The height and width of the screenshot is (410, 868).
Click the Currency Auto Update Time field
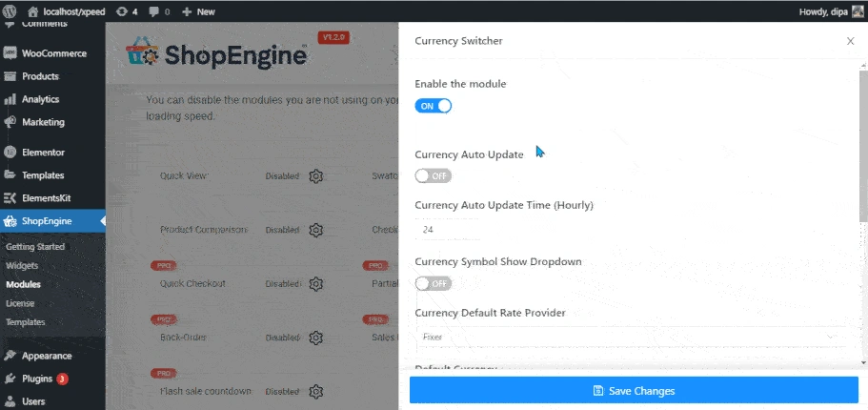(631, 229)
